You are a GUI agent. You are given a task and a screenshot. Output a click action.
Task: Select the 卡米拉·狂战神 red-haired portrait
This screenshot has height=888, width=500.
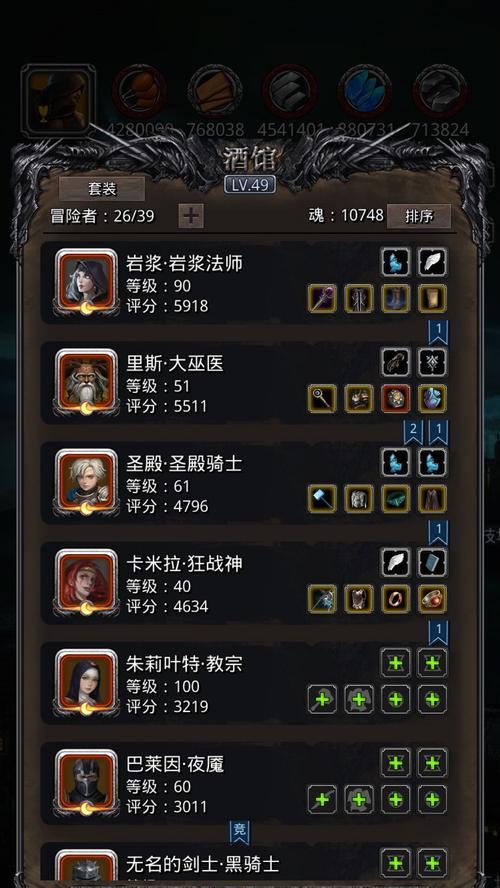point(86,583)
